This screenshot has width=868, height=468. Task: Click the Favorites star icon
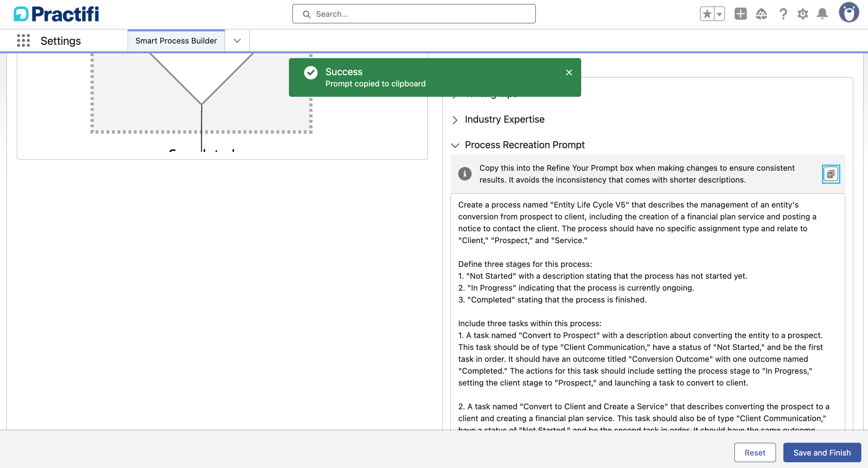click(x=707, y=14)
